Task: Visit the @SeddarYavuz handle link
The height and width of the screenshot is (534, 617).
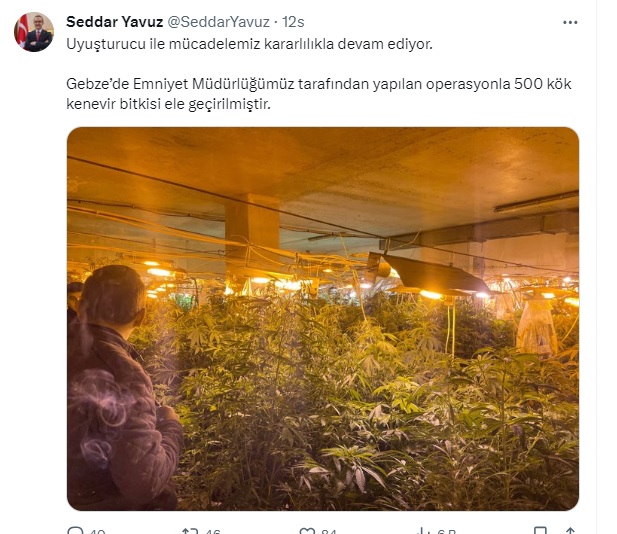Action: [219, 22]
